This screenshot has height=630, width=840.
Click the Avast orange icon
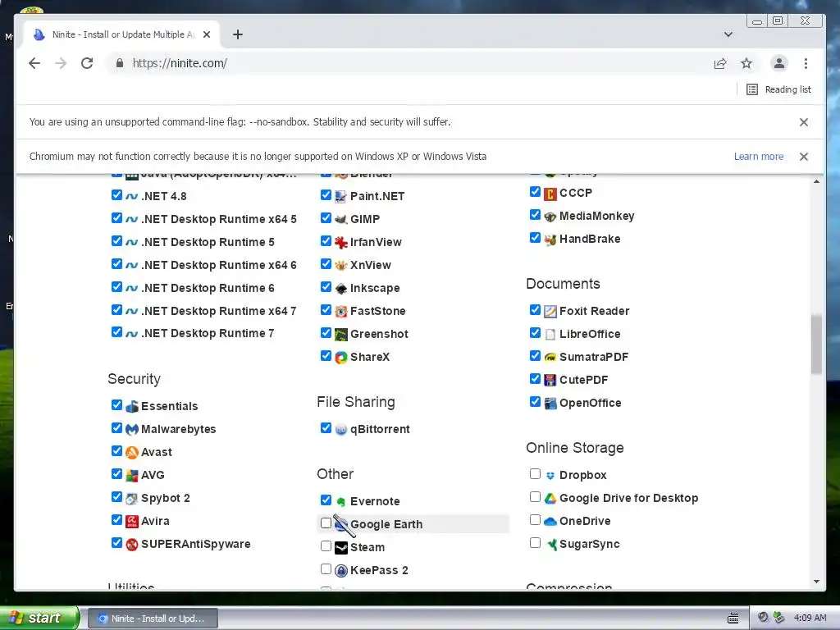click(132, 453)
